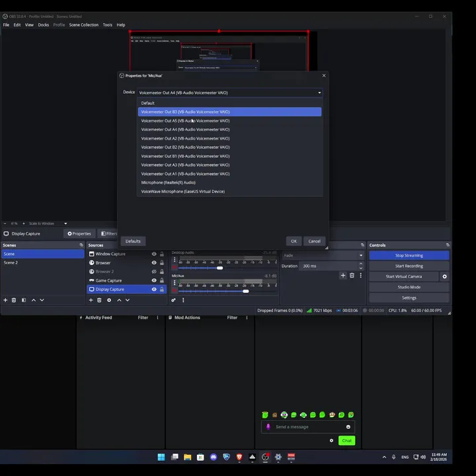
Task: Open Windows Start menu
Action: click(x=161, y=457)
